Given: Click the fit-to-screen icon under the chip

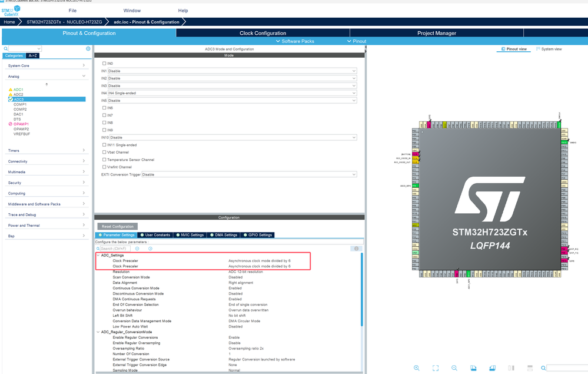Looking at the screenshot, I should click(436, 368).
